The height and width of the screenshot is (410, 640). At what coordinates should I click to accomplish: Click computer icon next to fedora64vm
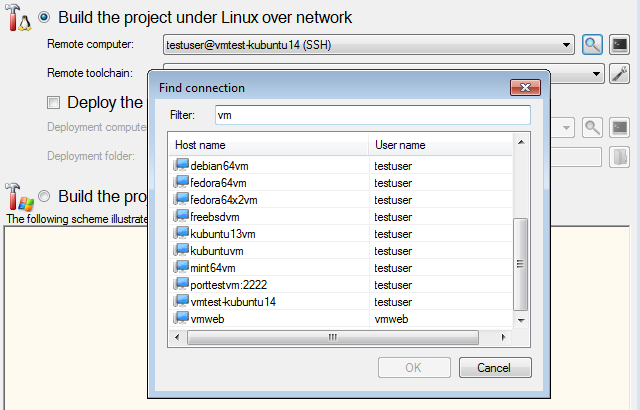pos(181,182)
